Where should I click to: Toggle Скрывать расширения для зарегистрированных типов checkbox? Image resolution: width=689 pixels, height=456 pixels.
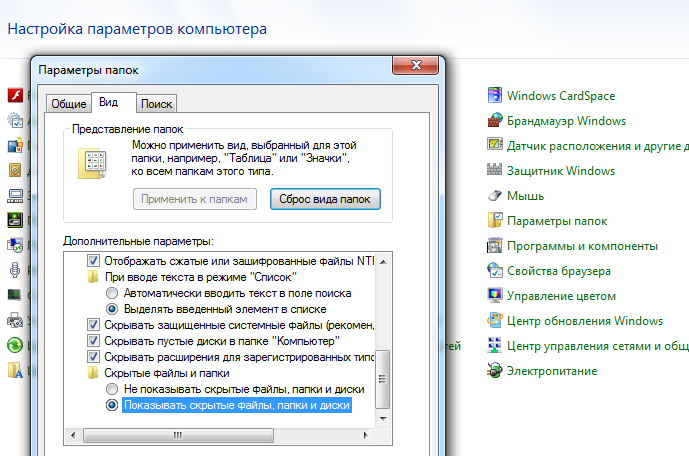95,357
